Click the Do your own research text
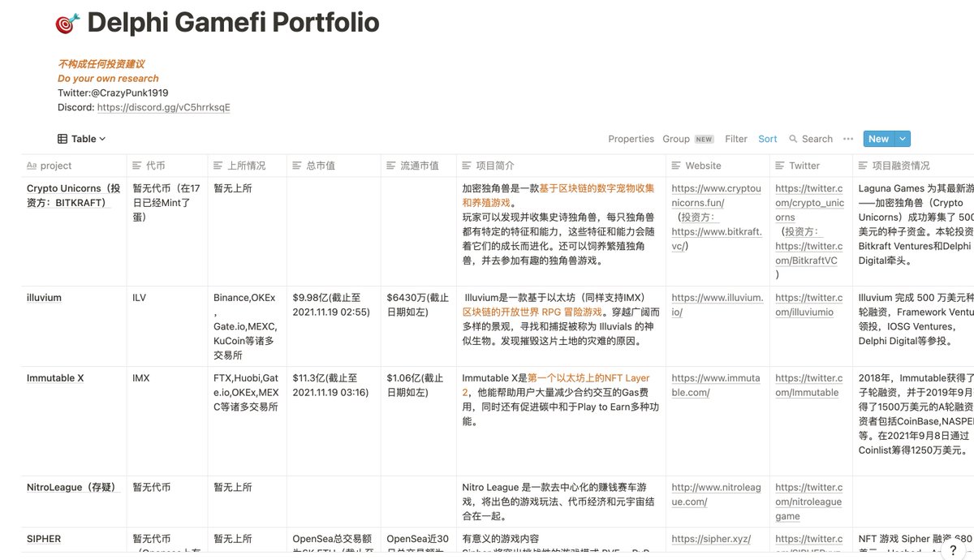This screenshot has width=974, height=560. [x=108, y=79]
